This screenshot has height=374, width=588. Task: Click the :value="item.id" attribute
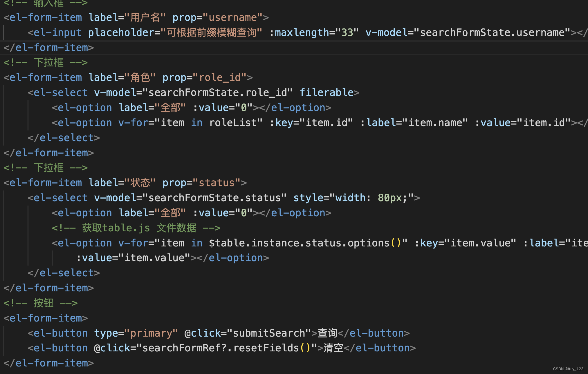tap(523, 123)
